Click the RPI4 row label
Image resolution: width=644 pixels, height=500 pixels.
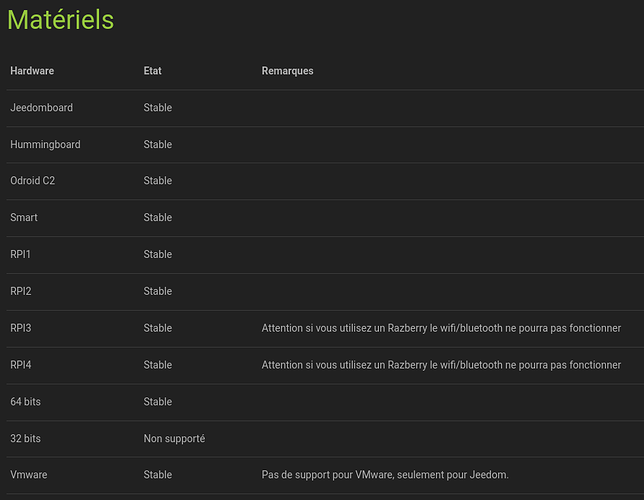coord(21,365)
